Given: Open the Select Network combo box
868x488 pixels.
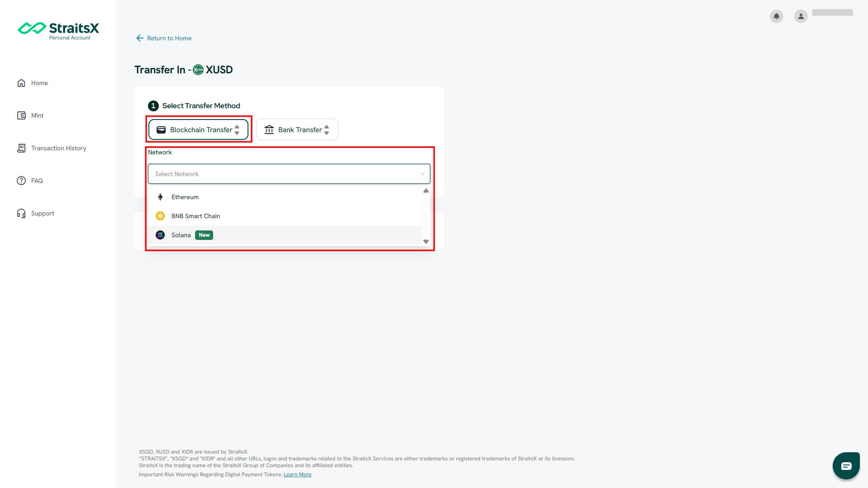Looking at the screenshot, I should point(289,174).
